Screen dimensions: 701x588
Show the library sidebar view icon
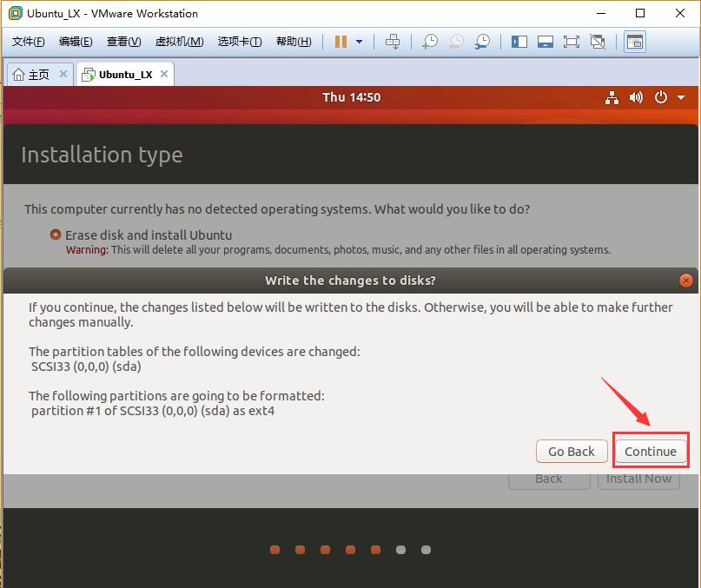(519, 42)
